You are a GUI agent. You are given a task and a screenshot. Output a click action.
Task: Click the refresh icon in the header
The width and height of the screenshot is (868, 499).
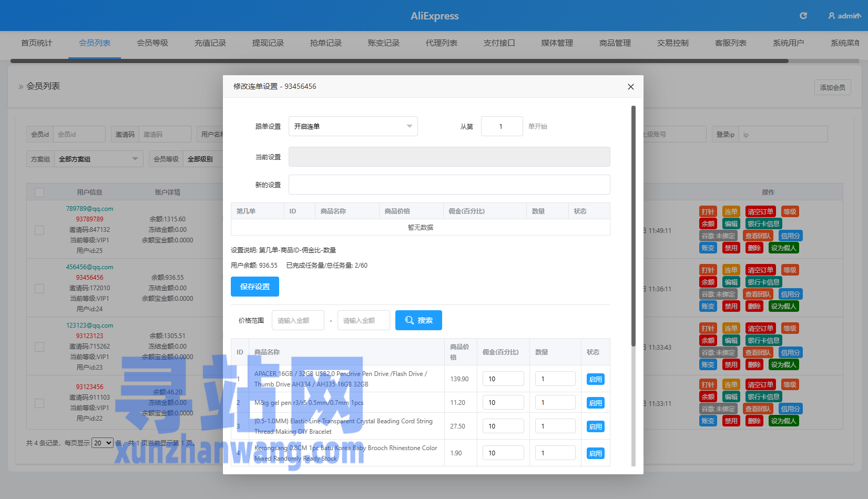click(803, 16)
